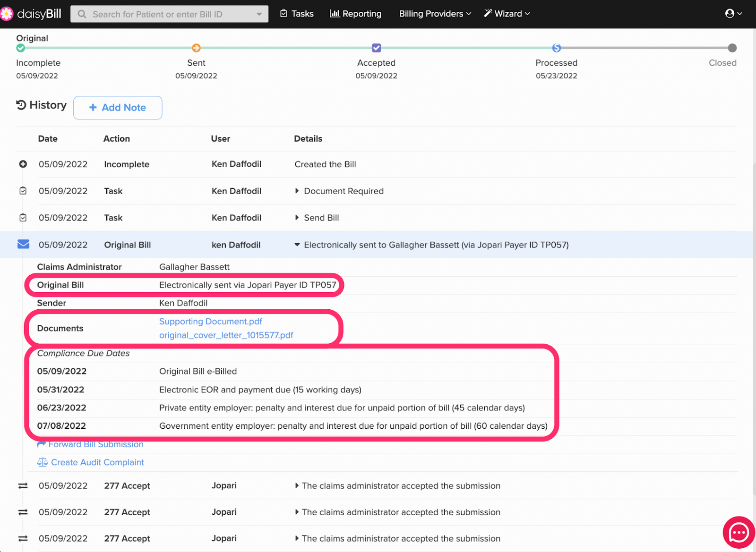This screenshot has width=756, height=552.
Task: Expand the Document Required task details
Action: (x=297, y=191)
